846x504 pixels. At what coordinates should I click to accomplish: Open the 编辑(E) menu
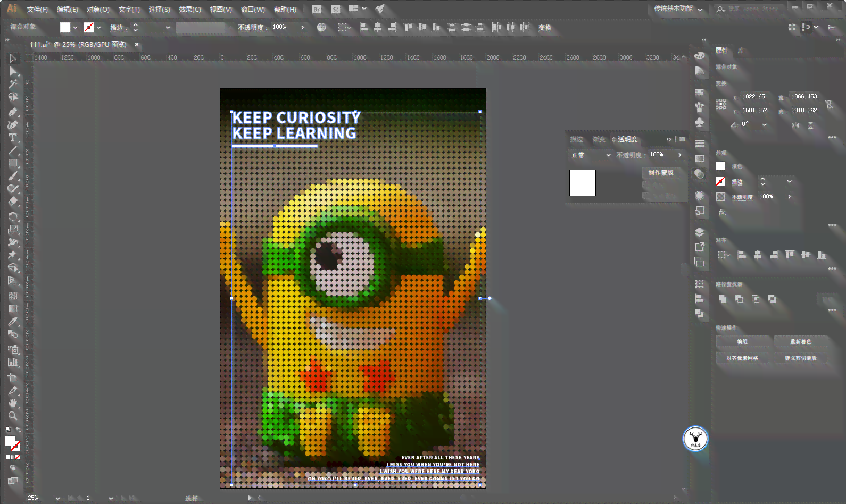pyautogui.click(x=68, y=10)
